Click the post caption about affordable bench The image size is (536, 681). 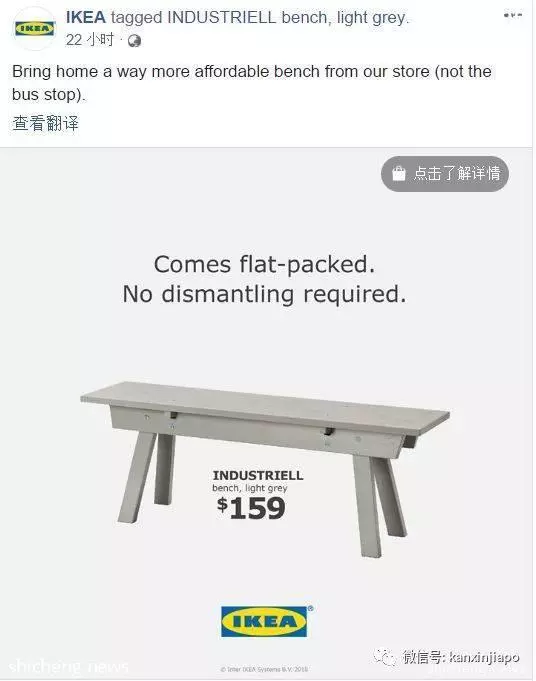tap(252, 83)
